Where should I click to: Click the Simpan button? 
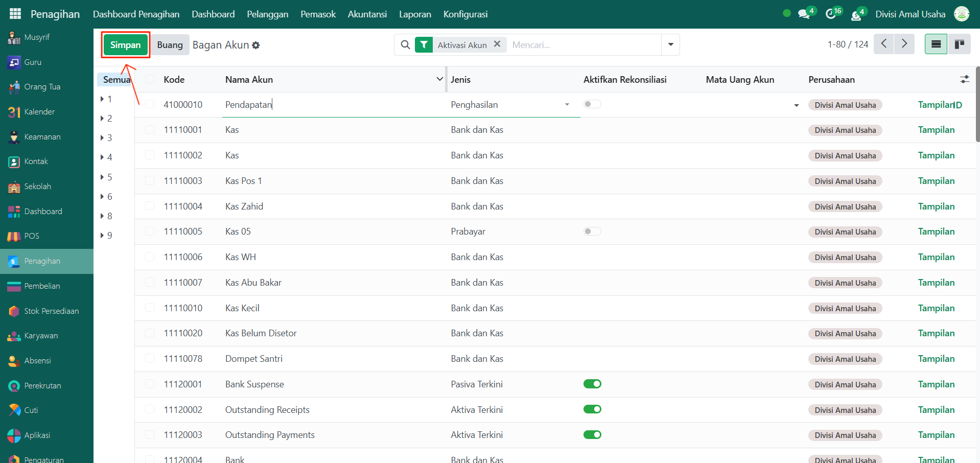125,45
